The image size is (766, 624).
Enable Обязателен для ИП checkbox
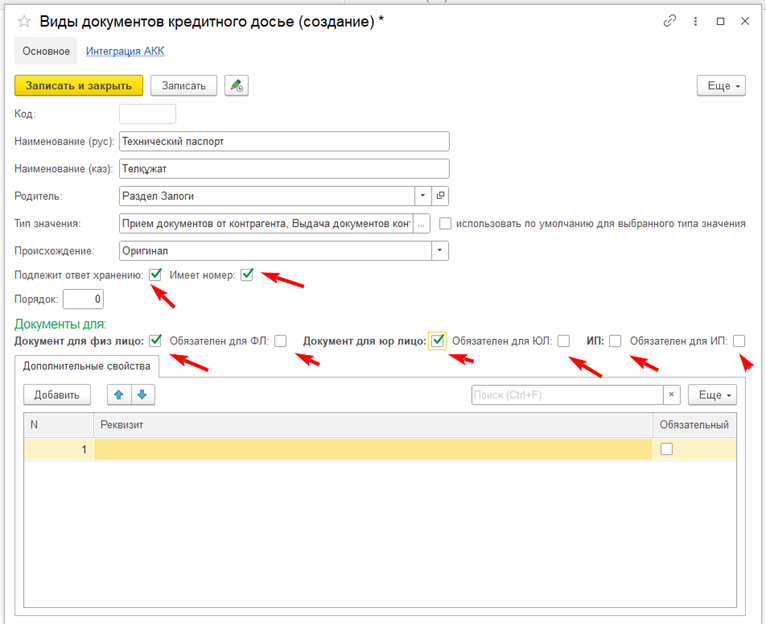pyautogui.click(x=739, y=341)
